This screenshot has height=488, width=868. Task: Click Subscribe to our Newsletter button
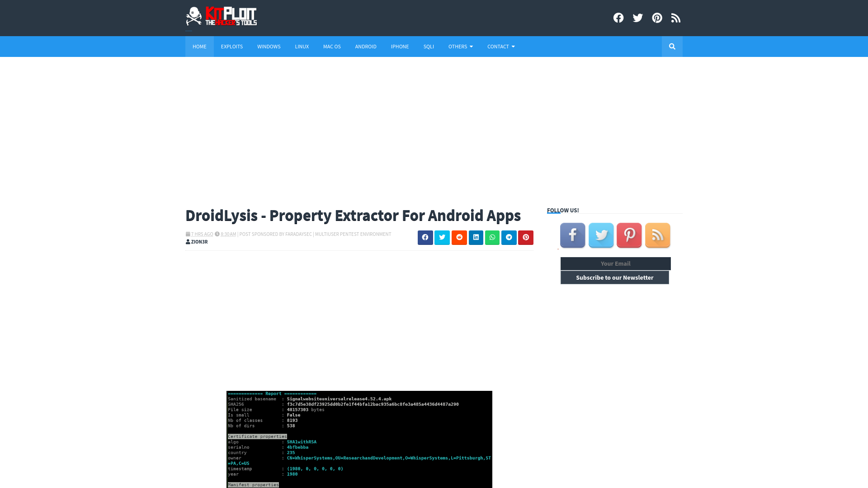615,277
